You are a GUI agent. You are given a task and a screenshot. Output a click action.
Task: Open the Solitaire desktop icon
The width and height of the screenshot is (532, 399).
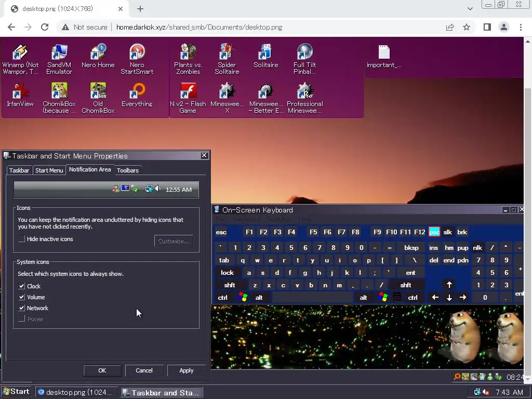click(265, 56)
